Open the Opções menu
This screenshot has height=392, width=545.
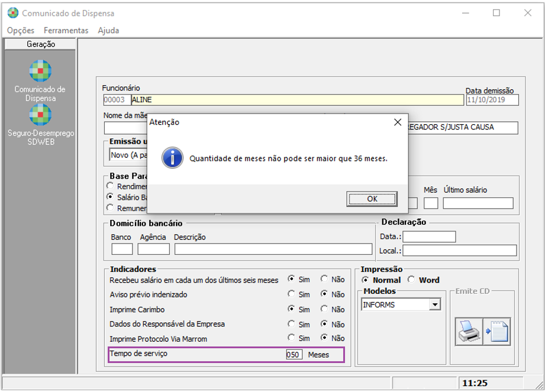[21, 31]
